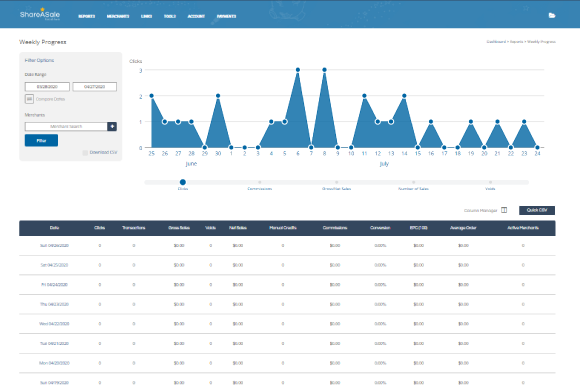Viewport: 580px width, 390px height.
Task: Sort by the Average Order column header
Action: (x=463, y=228)
